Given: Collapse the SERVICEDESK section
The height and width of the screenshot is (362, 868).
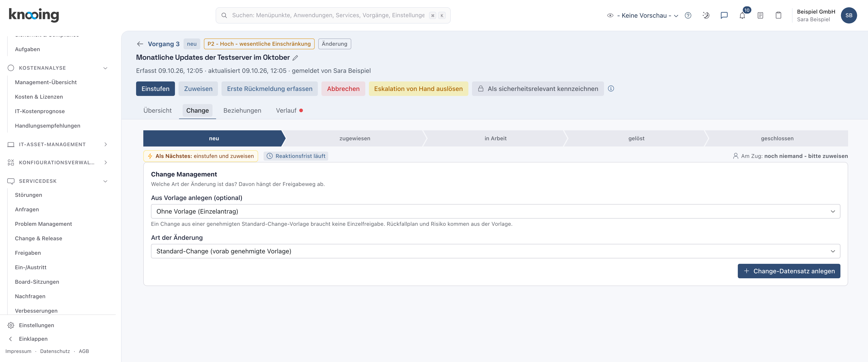Looking at the screenshot, I should pyautogui.click(x=106, y=181).
